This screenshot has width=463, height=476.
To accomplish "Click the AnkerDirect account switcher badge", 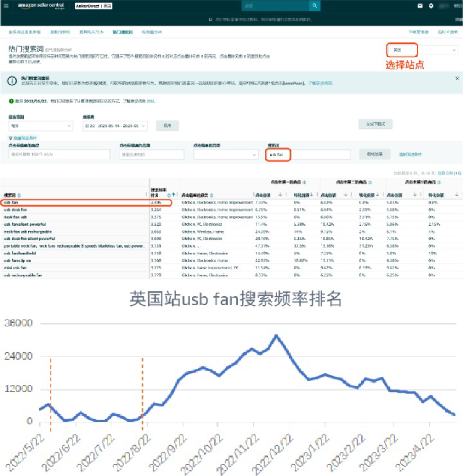I will pyautogui.click(x=93, y=6).
